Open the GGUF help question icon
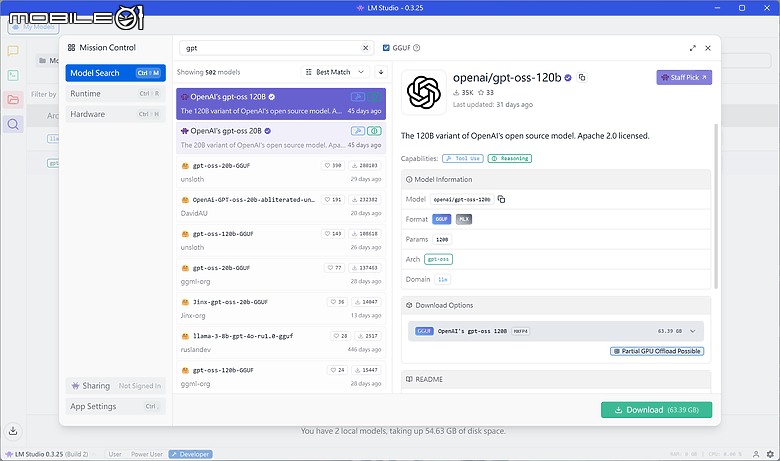 [x=417, y=48]
